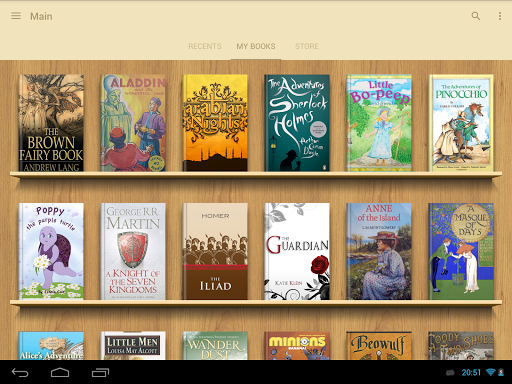
Task: Tap the Wi-Fi status icon
Action: click(x=490, y=372)
